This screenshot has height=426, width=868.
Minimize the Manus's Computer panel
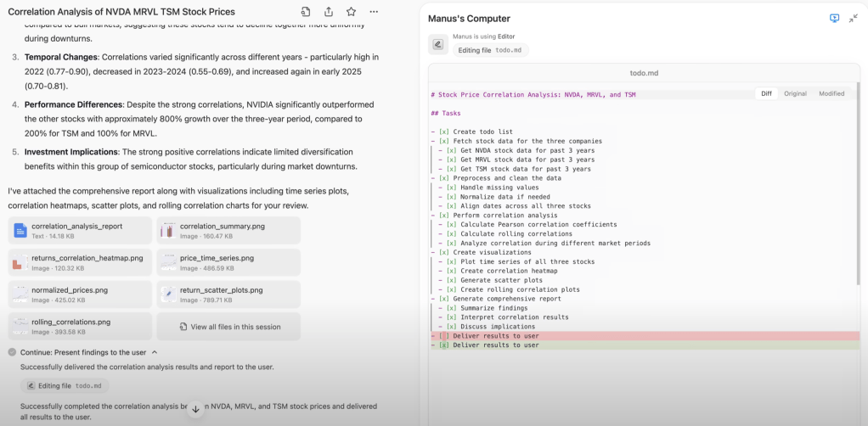[853, 18]
